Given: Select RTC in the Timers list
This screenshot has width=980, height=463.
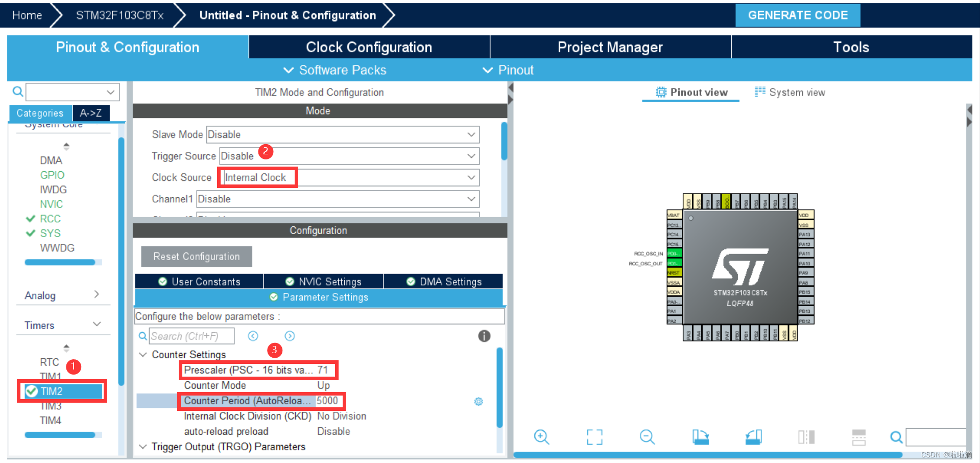Looking at the screenshot, I should point(50,362).
